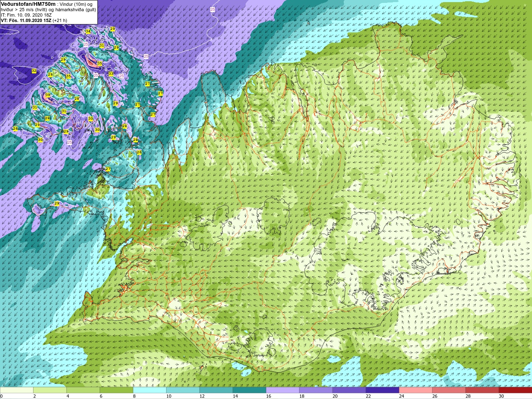Click the yellow gust label 33
Screen dimensions: 532x399
click(111, 74)
